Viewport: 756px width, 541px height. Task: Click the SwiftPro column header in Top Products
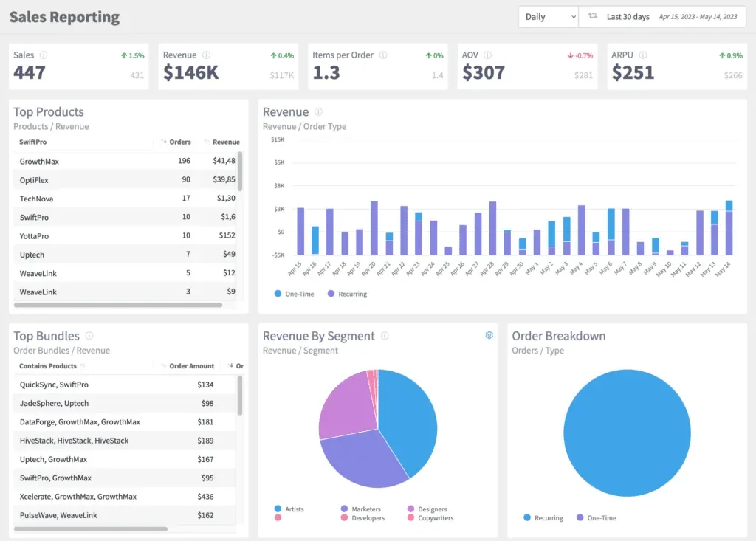point(32,142)
